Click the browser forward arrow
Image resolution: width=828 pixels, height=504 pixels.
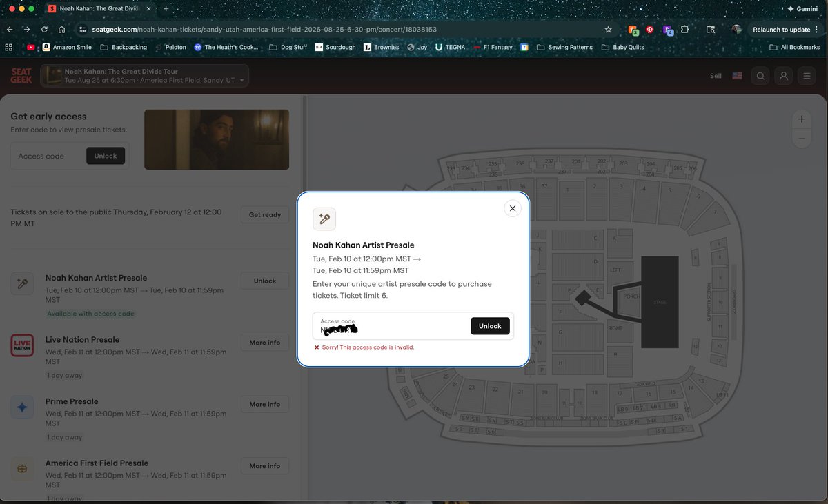pos(27,30)
